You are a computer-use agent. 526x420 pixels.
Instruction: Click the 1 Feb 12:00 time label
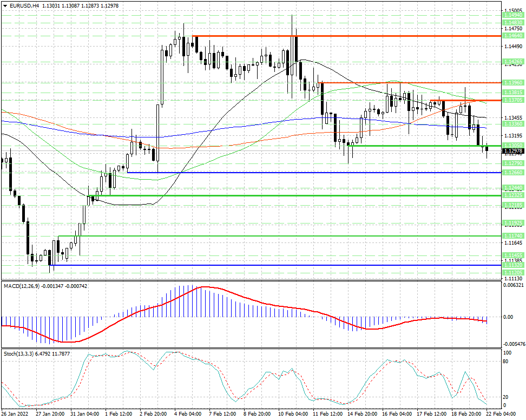pos(119,414)
